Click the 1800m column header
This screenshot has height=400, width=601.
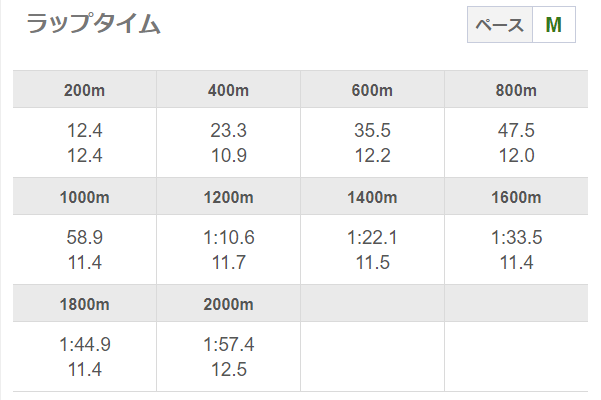84,304
